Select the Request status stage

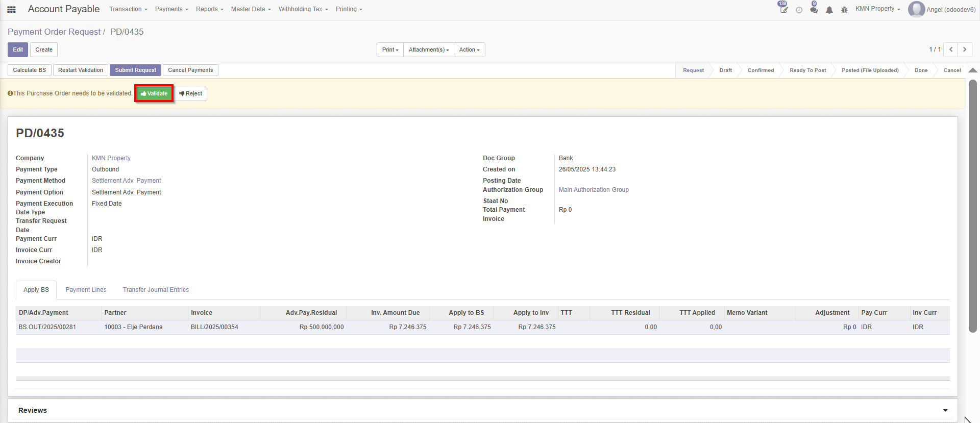point(693,70)
